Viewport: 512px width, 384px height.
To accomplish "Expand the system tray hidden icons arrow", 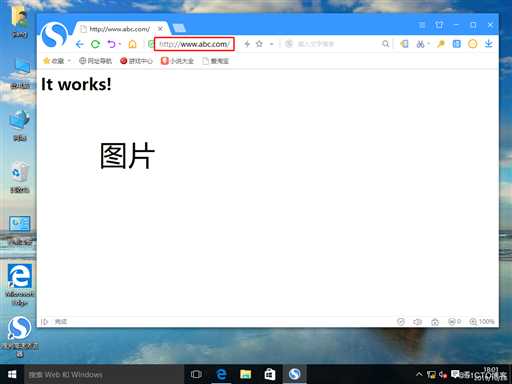I will pos(419,374).
